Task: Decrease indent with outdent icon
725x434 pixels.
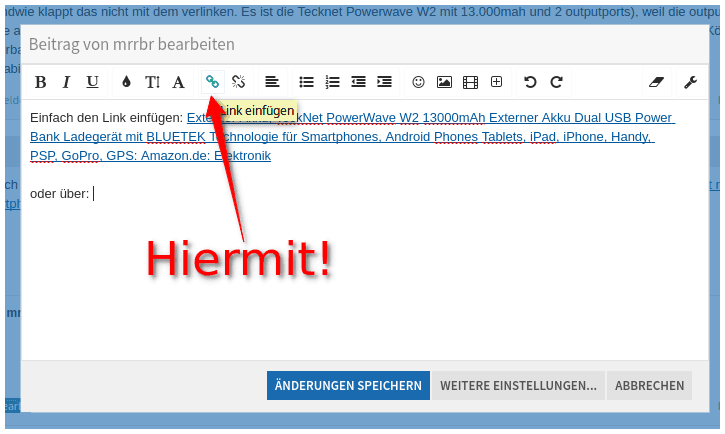Action: point(358,82)
